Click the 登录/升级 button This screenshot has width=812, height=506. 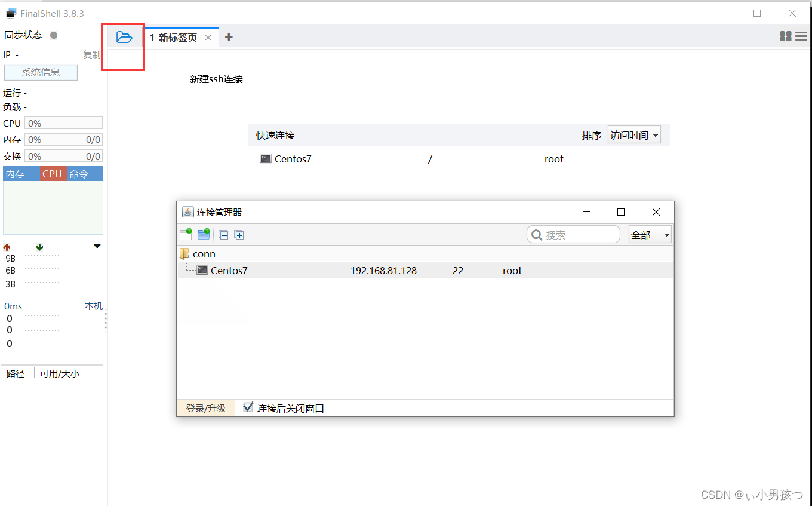[x=206, y=408]
